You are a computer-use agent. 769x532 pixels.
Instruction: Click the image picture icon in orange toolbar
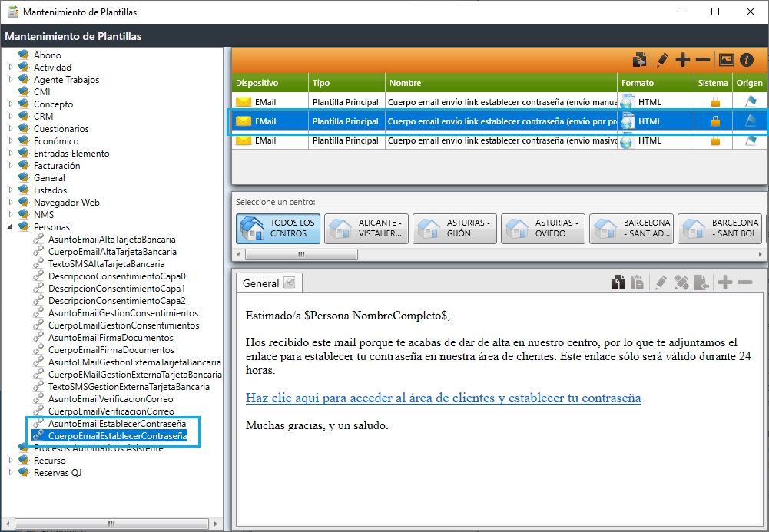pos(726,60)
